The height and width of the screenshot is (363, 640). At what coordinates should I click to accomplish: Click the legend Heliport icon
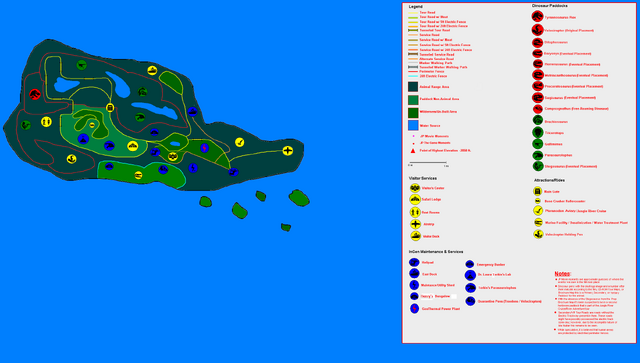(x=414, y=262)
